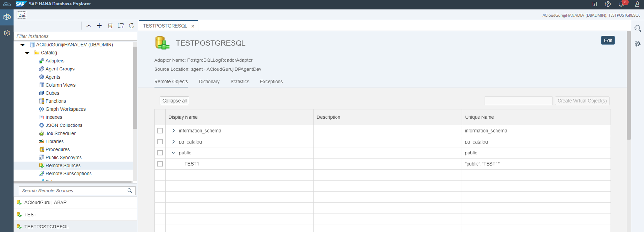Click the help question mark icon
The width and height of the screenshot is (644, 232).
pos(608,4)
